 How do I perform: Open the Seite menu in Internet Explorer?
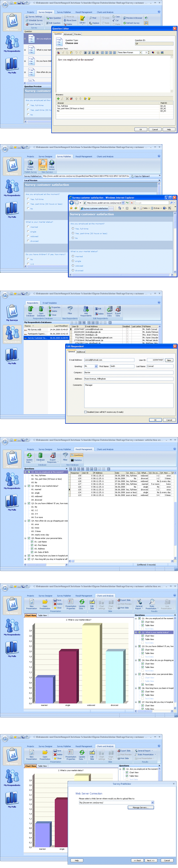tap(145, 208)
